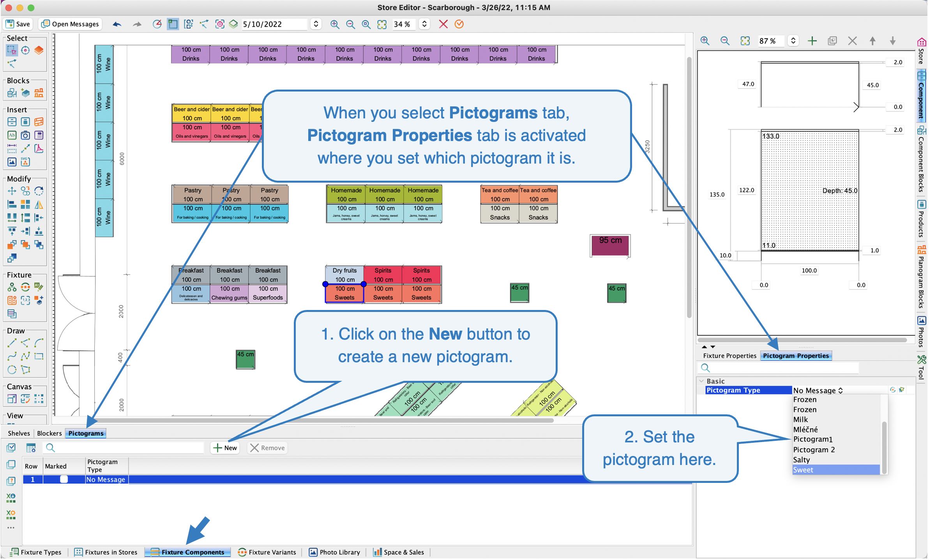
Task: Click the rotate tool in Modify
Action: point(39,191)
